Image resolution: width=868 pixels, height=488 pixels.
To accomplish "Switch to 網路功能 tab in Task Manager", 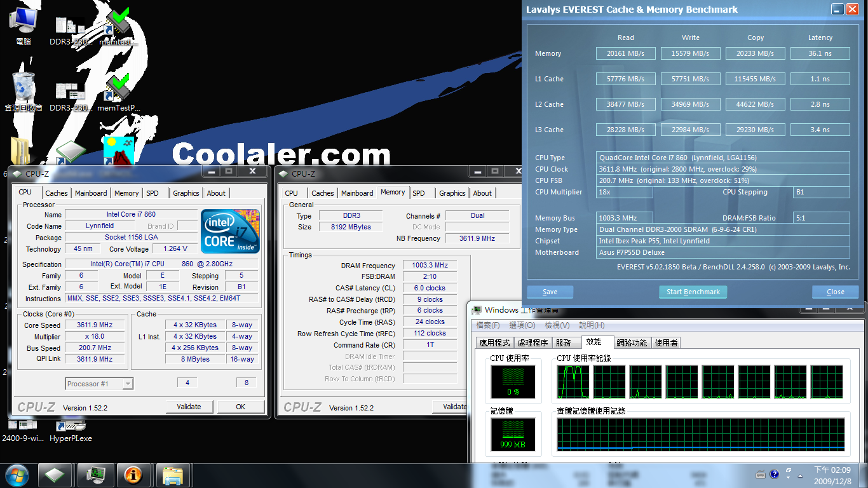I will tap(632, 342).
